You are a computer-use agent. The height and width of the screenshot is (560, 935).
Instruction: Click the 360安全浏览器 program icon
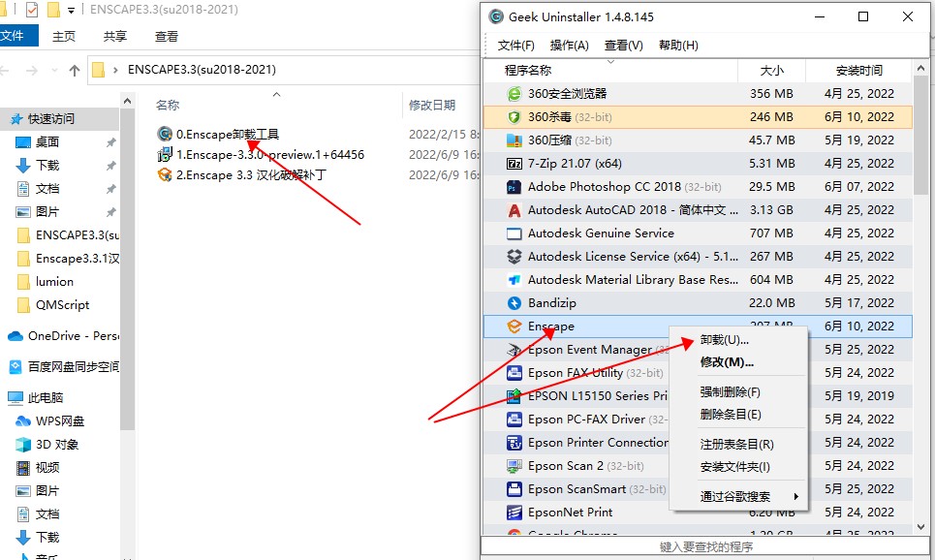pos(514,94)
